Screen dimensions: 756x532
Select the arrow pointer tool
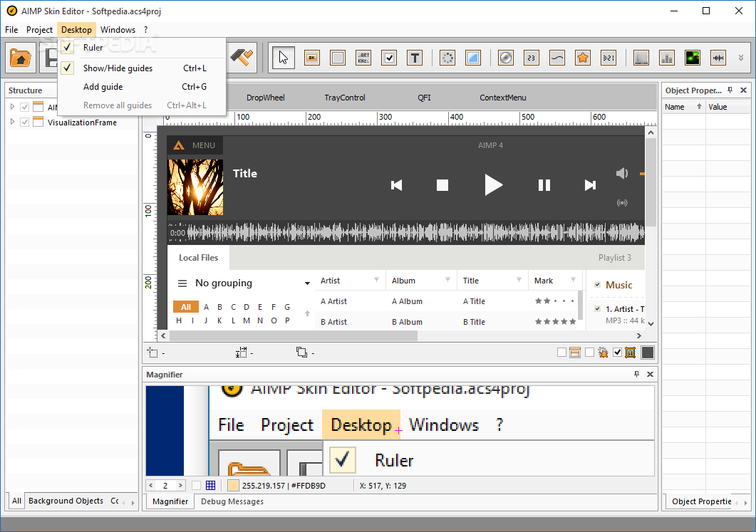point(283,58)
